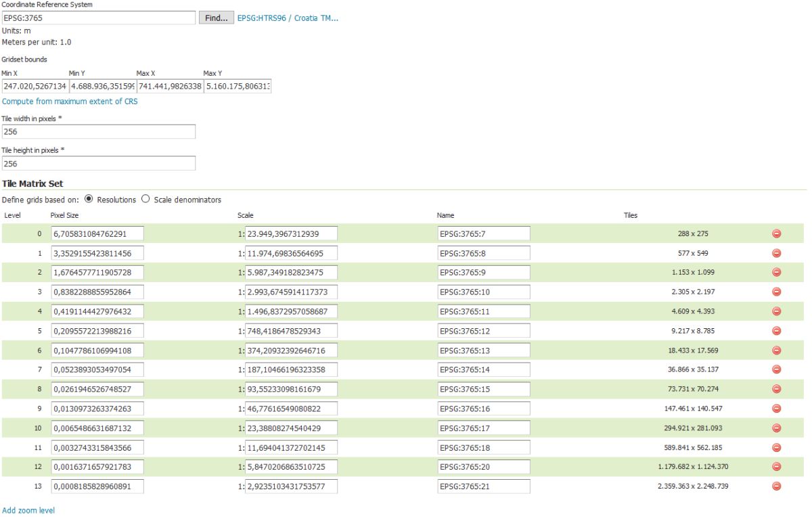Click the Tiles column header
812x517 pixels.
(631, 215)
